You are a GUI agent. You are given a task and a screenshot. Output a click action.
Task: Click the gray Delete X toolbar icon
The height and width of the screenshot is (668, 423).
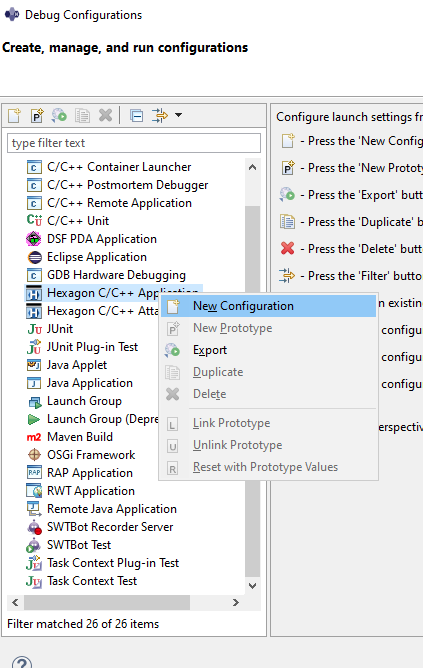[x=105, y=115]
